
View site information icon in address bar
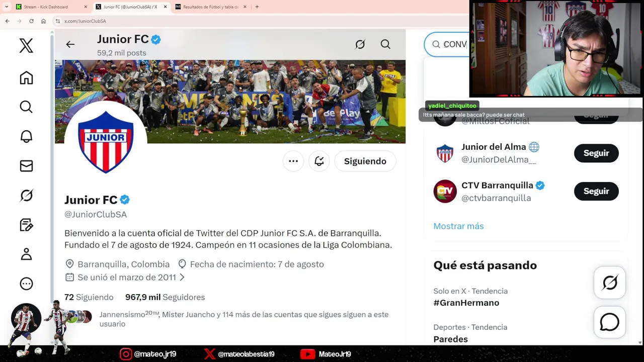pos(58,21)
